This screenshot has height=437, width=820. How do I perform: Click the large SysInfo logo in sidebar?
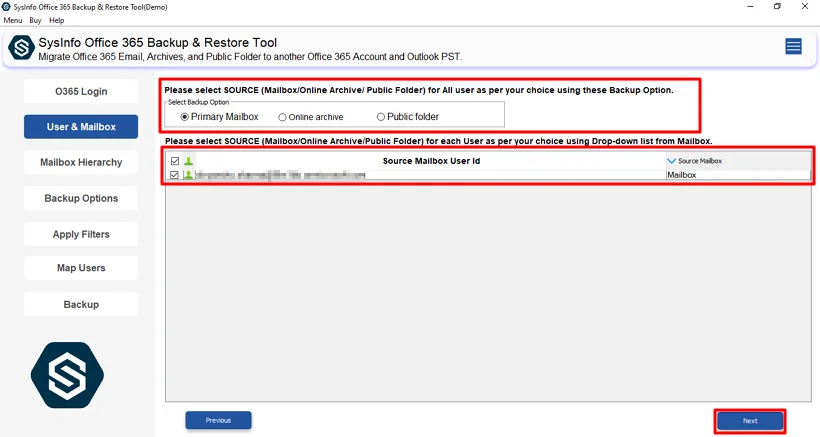[67, 375]
